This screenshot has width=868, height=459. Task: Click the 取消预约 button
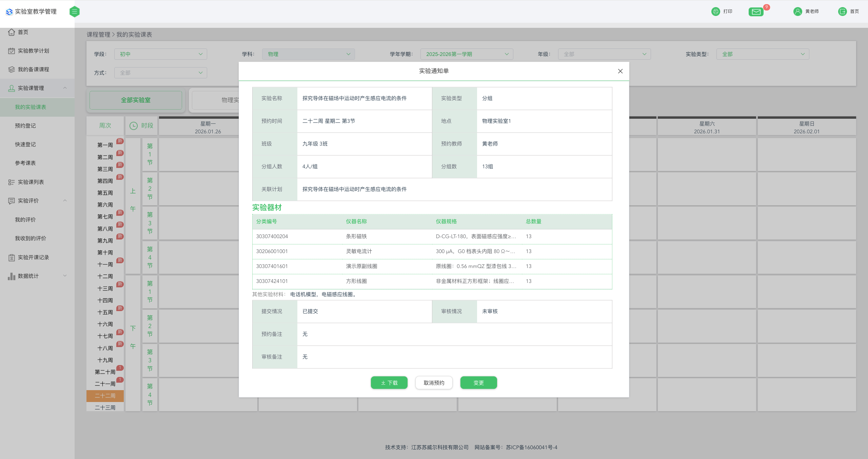(434, 383)
